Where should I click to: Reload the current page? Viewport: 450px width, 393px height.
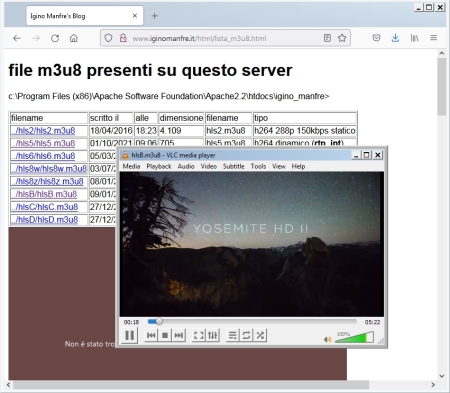point(55,38)
